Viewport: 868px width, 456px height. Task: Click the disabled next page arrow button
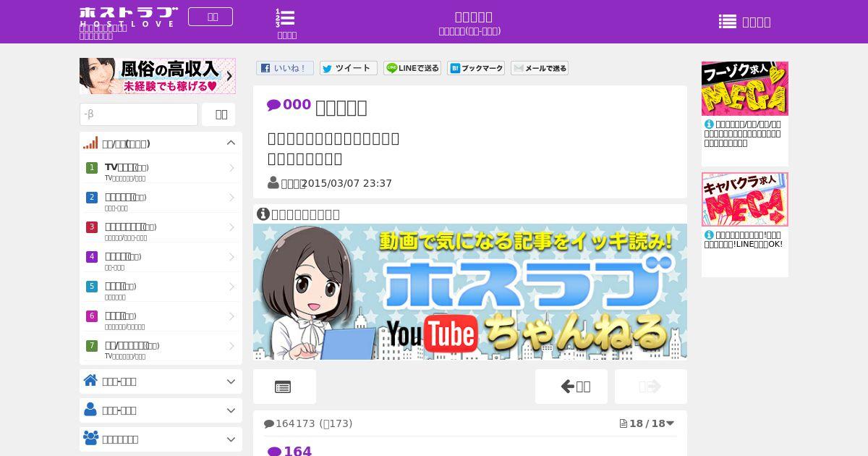click(x=651, y=387)
